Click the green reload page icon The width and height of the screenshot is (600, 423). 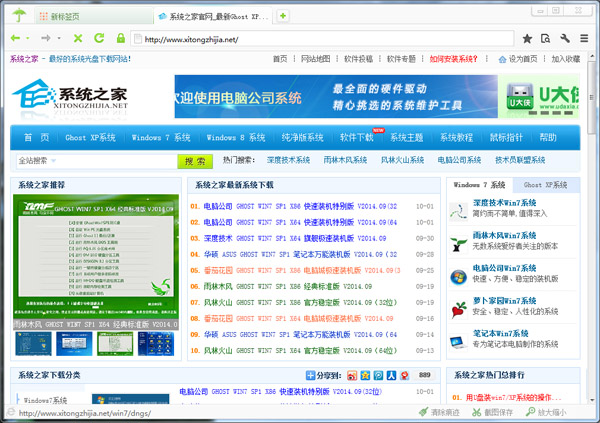pos(100,39)
